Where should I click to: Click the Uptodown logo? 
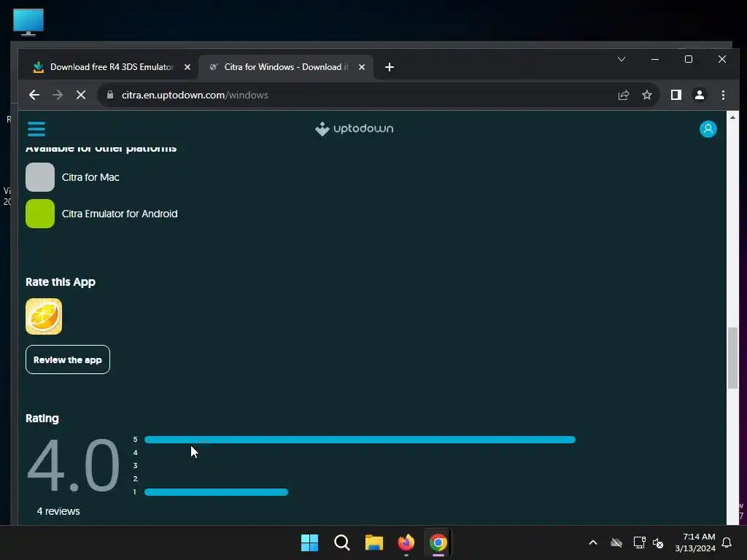[354, 128]
